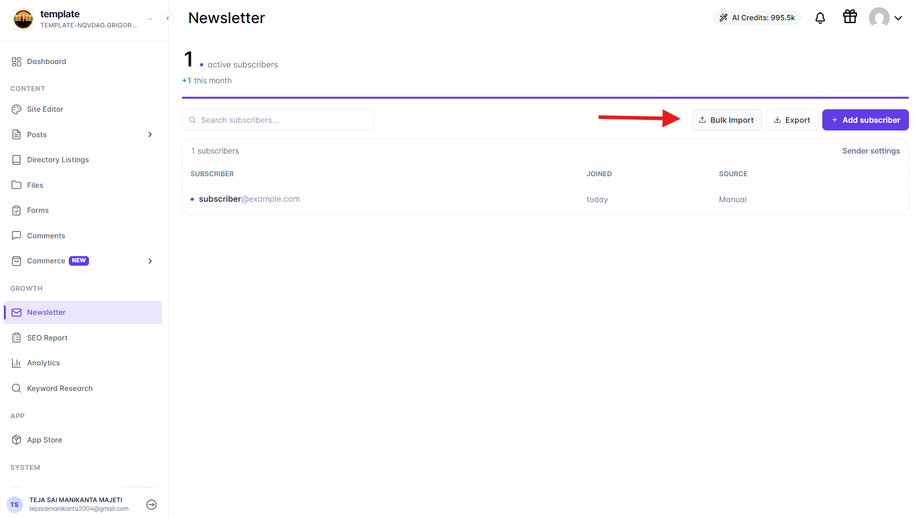This screenshot has height=518, width=920.
Task: Open the gift box rewards icon
Action: [850, 16]
